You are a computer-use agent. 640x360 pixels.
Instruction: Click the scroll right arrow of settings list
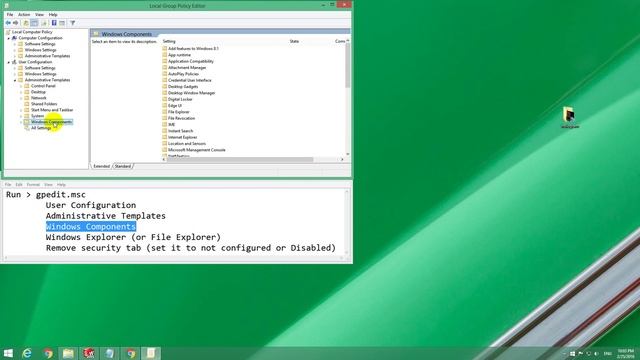[342, 160]
